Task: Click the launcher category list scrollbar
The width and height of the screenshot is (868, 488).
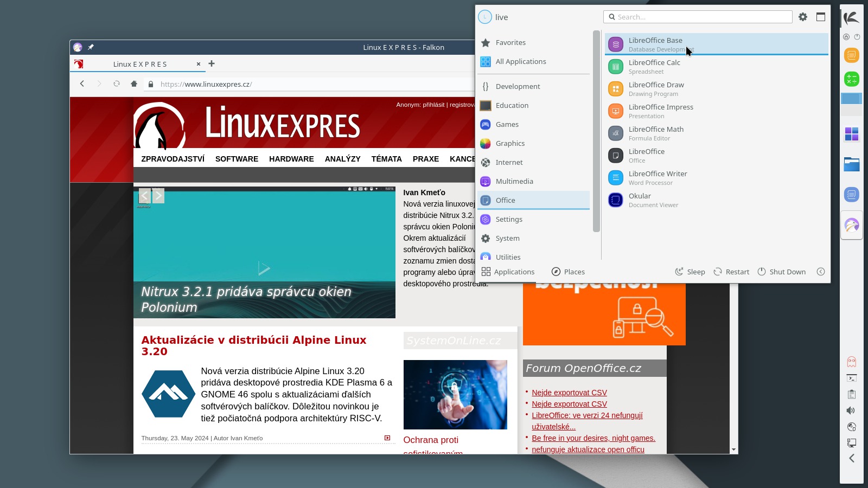Action: click(596, 131)
